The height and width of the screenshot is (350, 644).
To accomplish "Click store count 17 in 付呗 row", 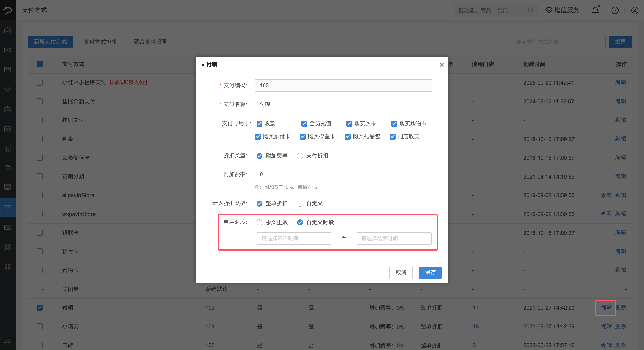I will tap(476, 308).
